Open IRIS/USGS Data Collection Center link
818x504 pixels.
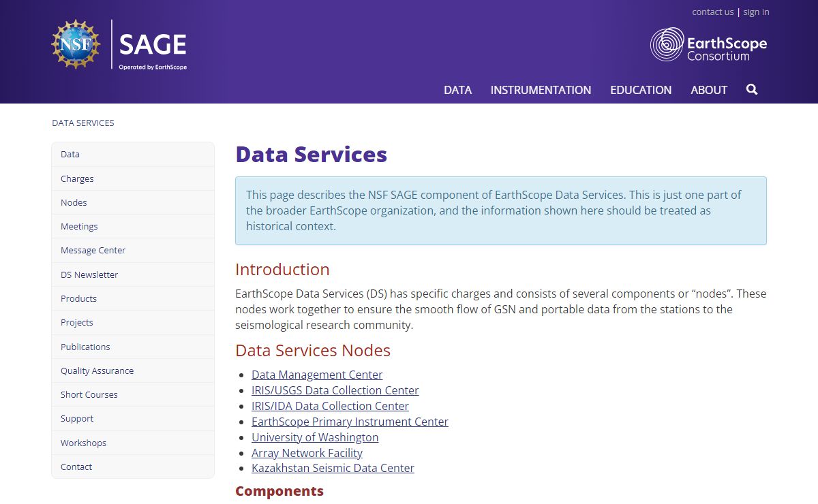pyautogui.click(x=335, y=390)
